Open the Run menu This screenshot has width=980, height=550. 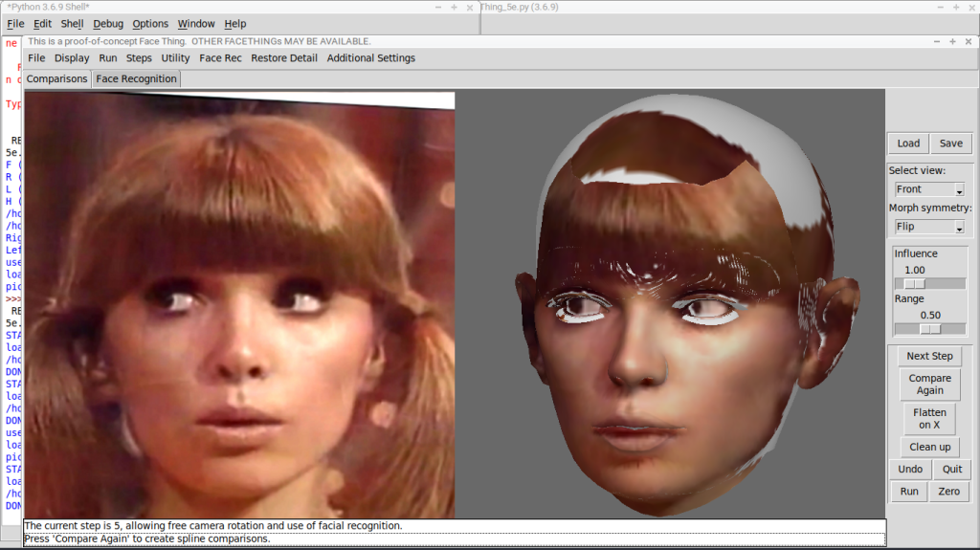(107, 58)
